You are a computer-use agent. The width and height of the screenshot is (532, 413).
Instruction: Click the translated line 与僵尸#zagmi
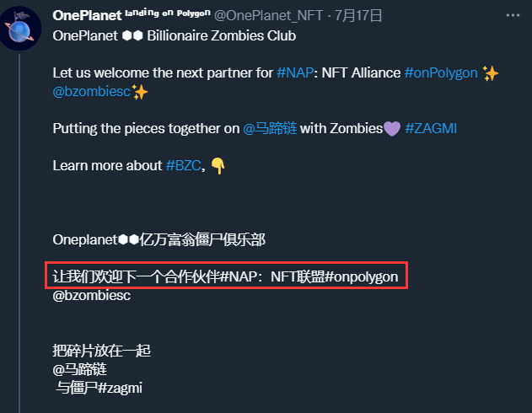[99, 389]
